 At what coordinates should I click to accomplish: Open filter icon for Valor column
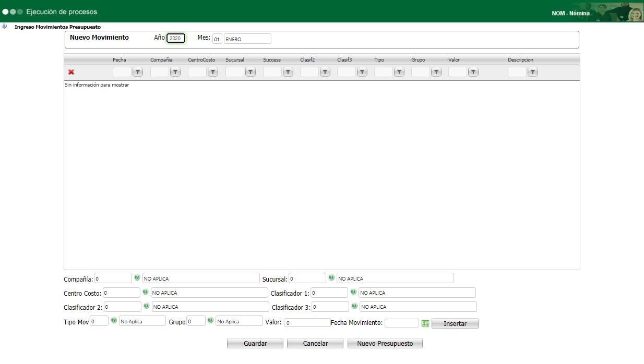(473, 72)
